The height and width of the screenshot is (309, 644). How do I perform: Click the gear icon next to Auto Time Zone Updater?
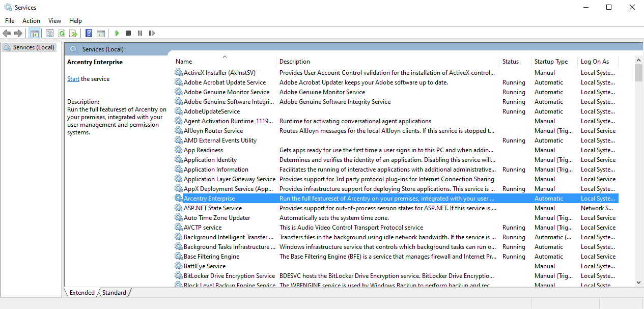pos(178,218)
